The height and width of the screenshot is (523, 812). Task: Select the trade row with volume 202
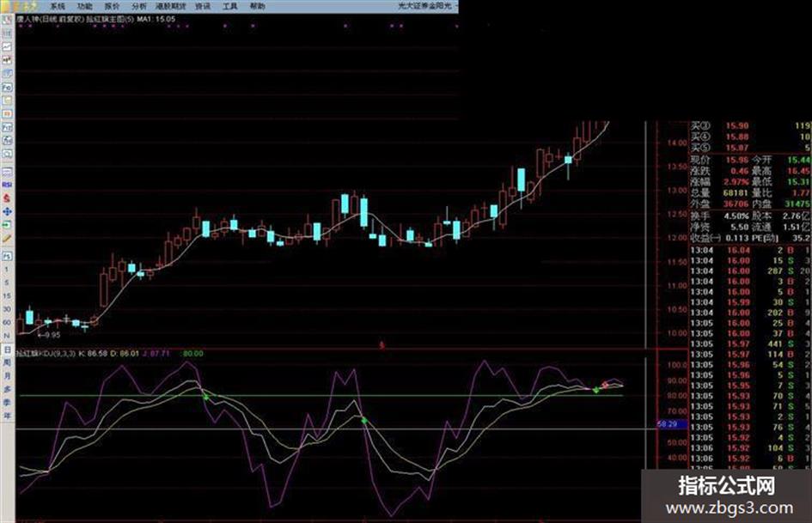tap(750, 313)
